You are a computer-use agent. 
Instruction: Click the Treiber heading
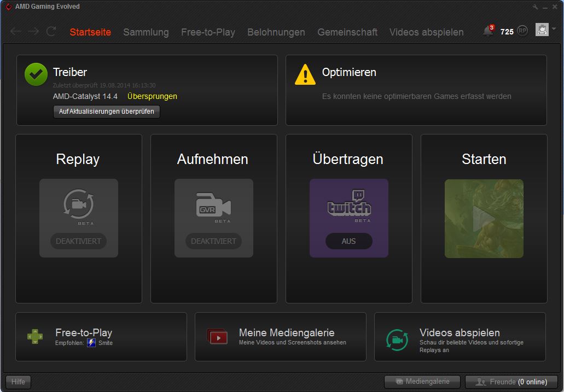(70, 72)
